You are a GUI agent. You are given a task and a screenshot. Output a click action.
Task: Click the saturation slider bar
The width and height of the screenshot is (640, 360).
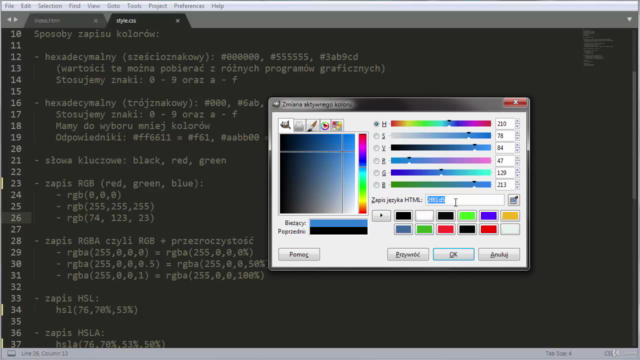click(x=441, y=136)
